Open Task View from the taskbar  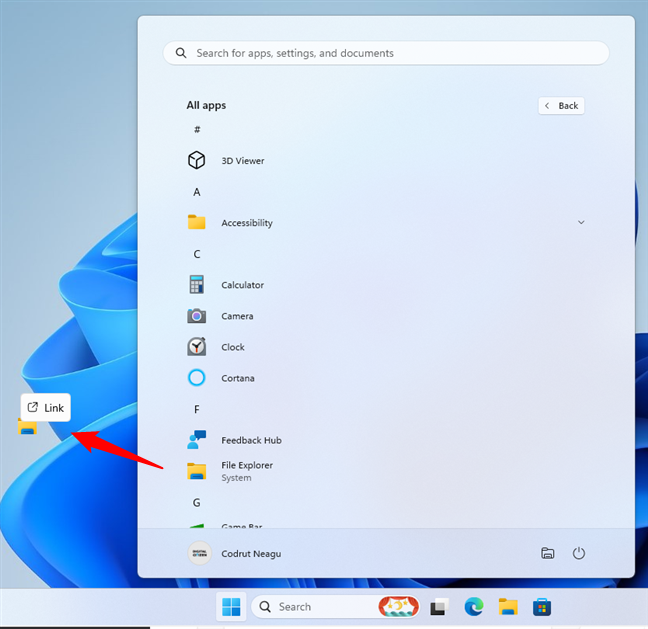(x=439, y=607)
